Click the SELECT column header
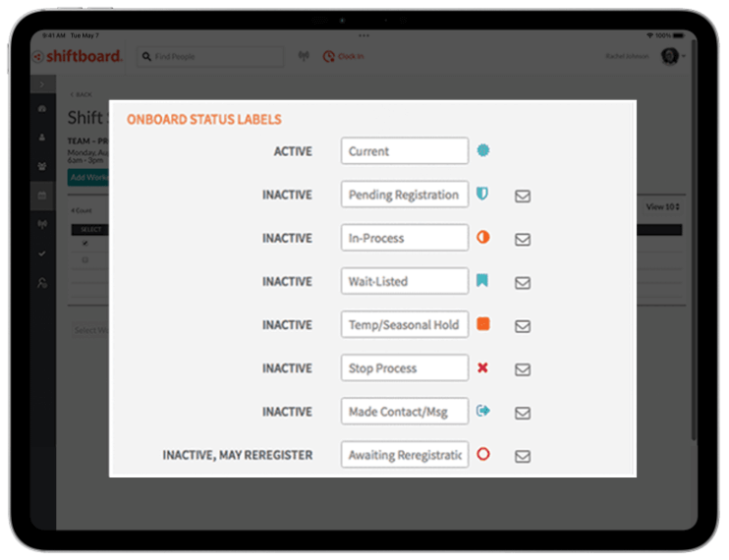This screenshot has height=560, width=729. point(90,230)
